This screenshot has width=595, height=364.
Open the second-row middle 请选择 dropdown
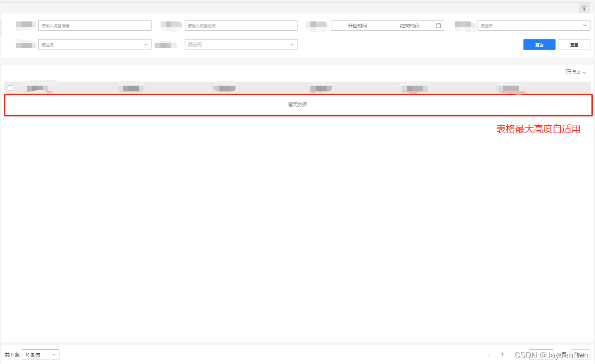(241, 45)
